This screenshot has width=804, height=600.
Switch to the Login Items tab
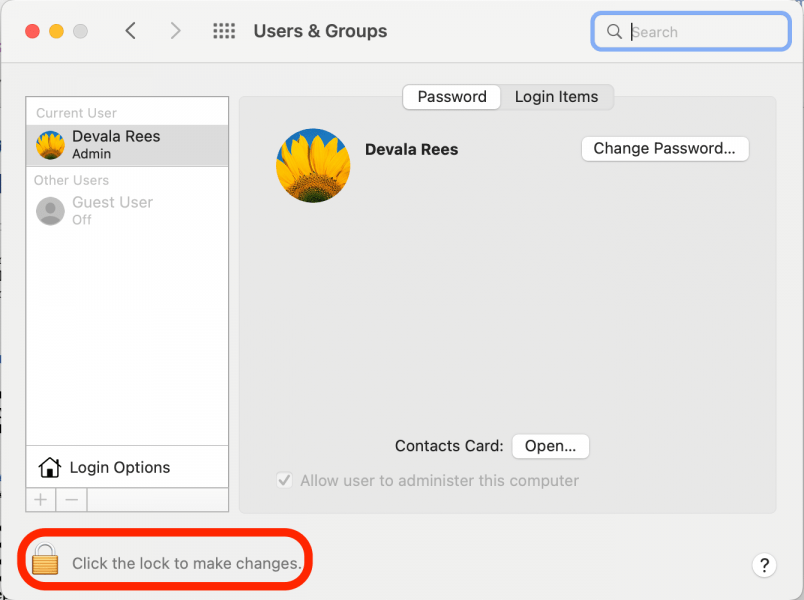556,97
